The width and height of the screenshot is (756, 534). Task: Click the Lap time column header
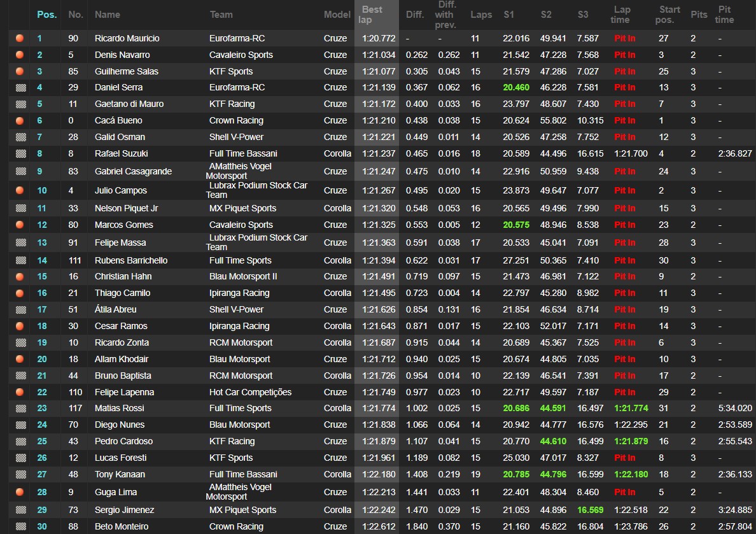621,15
